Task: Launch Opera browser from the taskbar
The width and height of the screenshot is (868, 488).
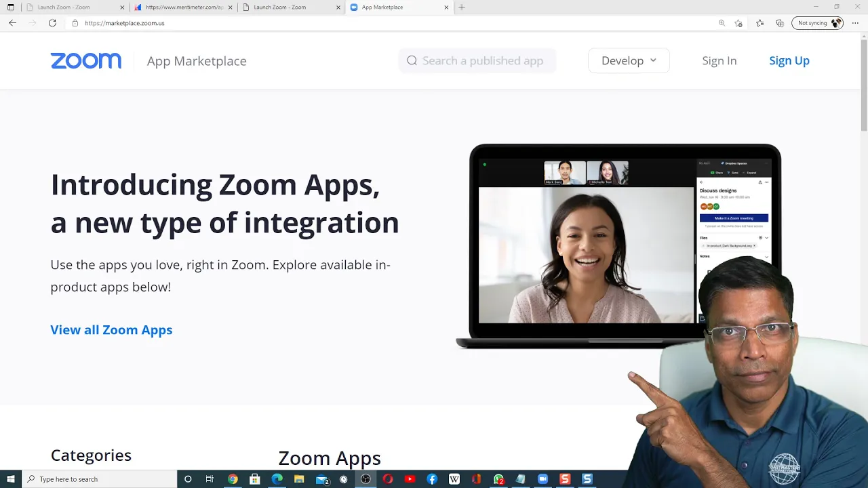Action: click(x=388, y=479)
